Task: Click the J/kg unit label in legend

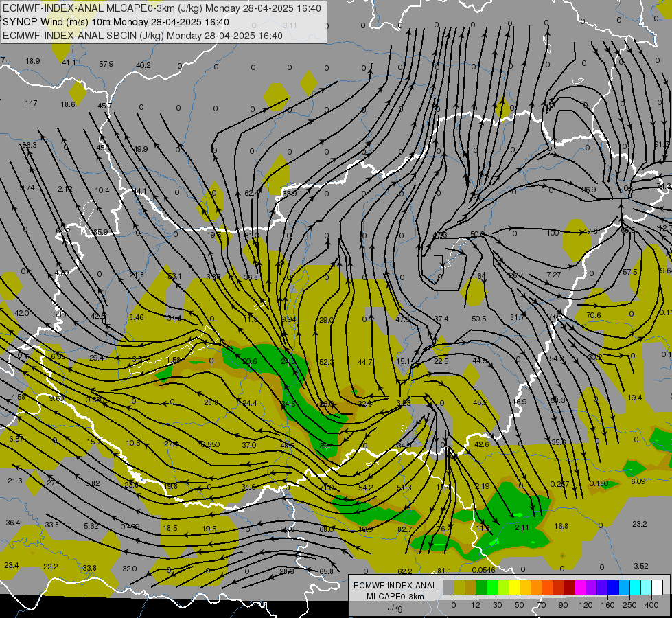Action: tap(395, 608)
